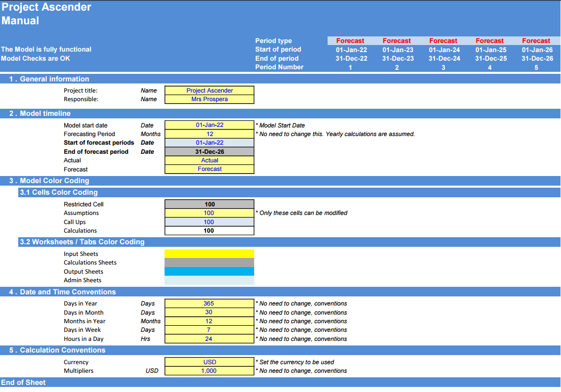Click the '* Model Start Date' note

click(280, 125)
